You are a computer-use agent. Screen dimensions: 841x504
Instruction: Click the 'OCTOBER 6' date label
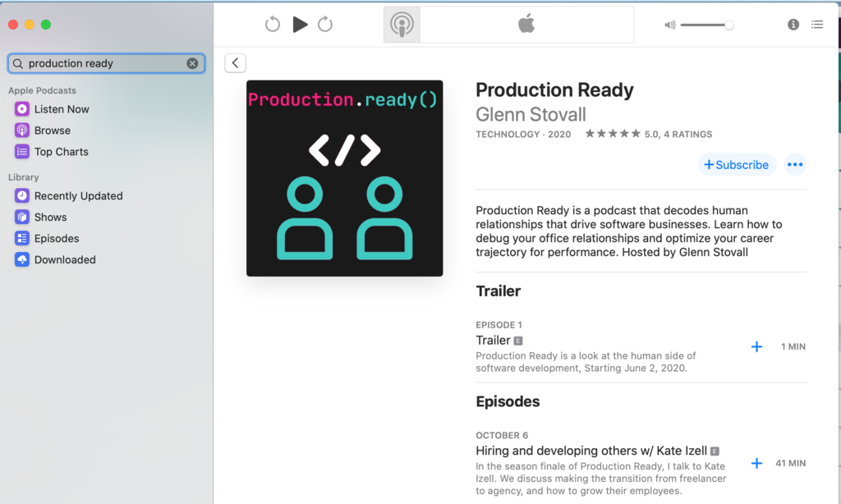click(x=502, y=435)
